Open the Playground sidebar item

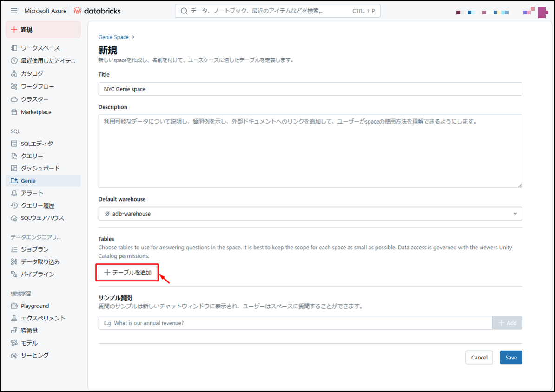(34, 306)
